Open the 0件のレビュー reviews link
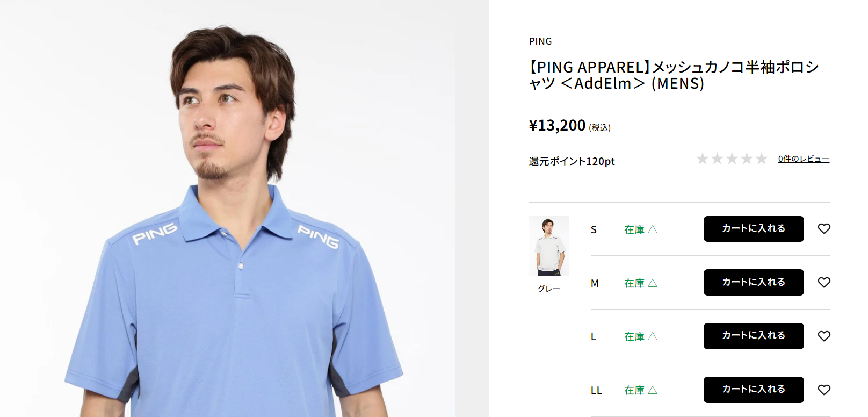Image resolution: width=868 pixels, height=417 pixels. pyautogui.click(x=804, y=159)
